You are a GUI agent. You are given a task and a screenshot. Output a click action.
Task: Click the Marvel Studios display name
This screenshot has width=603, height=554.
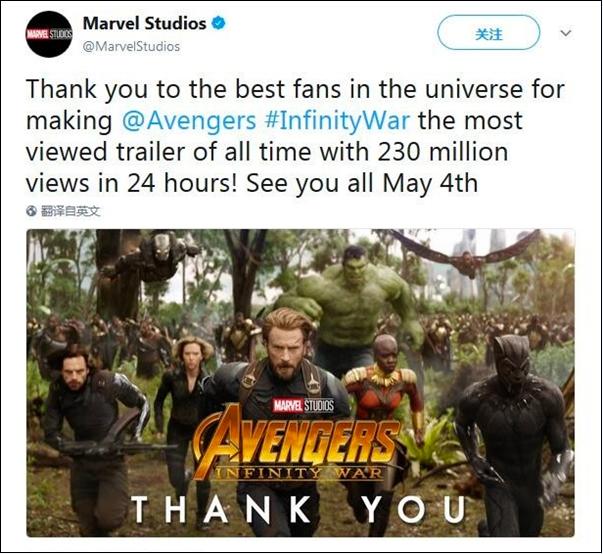point(145,23)
